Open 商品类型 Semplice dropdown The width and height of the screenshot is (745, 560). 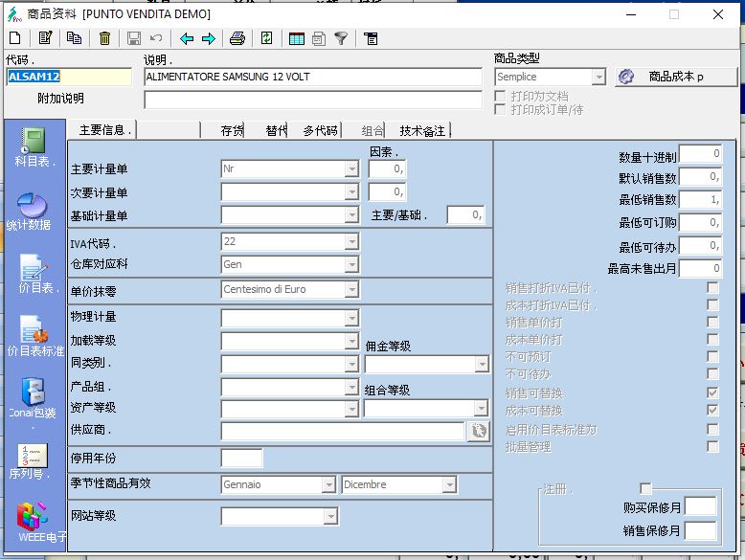click(x=598, y=77)
